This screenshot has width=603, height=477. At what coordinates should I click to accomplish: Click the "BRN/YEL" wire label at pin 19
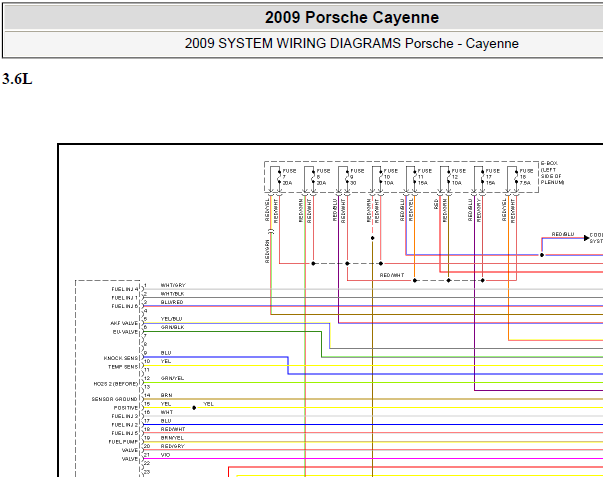point(172,438)
